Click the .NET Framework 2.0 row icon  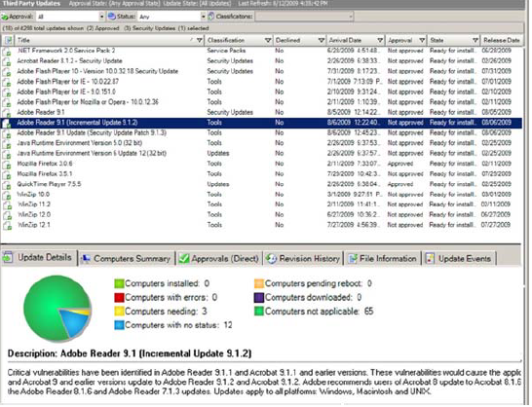[7, 52]
